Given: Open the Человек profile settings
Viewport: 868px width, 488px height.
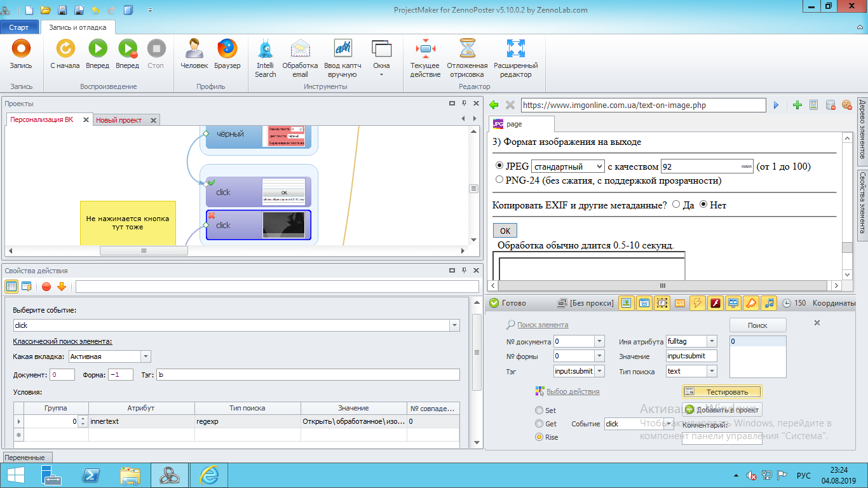Looking at the screenshot, I should click(194, 54).
